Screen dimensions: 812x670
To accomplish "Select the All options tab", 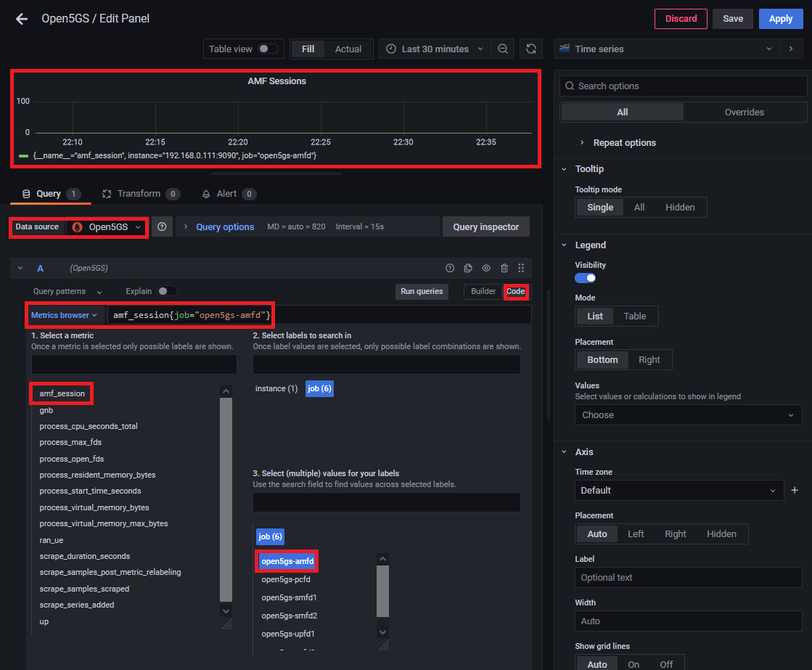I will 622,112.
